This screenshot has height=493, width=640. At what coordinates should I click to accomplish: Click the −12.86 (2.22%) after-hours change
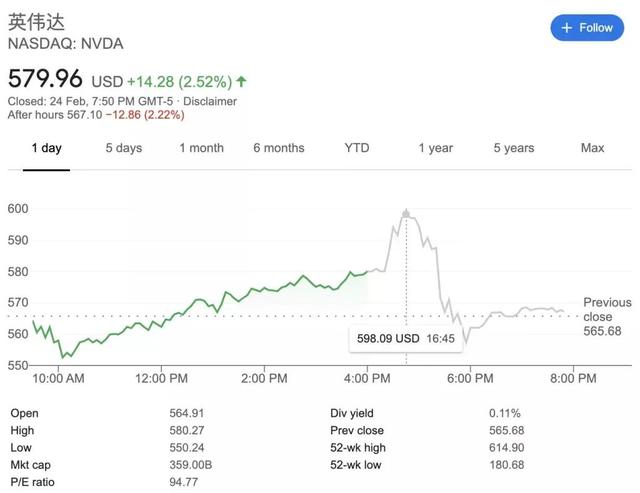click(x=145, y=115)
